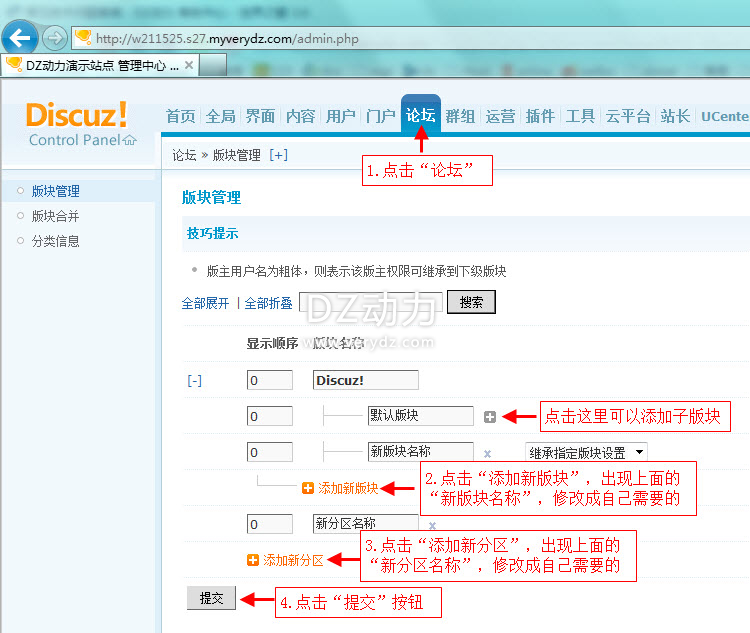This screenshot has width=750, height=633.
Task: Close the DZ动力演示站点 browser tab
Action: click(190, 65)
